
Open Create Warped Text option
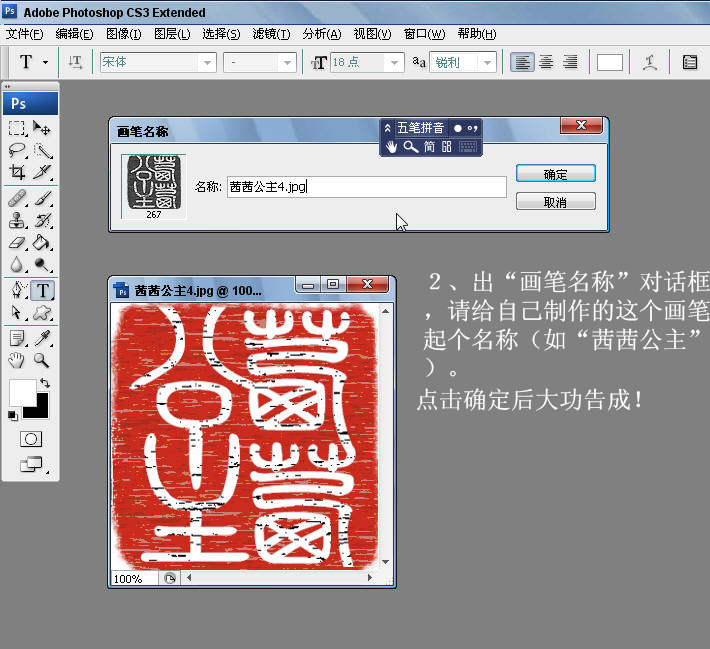coord(650,62)
